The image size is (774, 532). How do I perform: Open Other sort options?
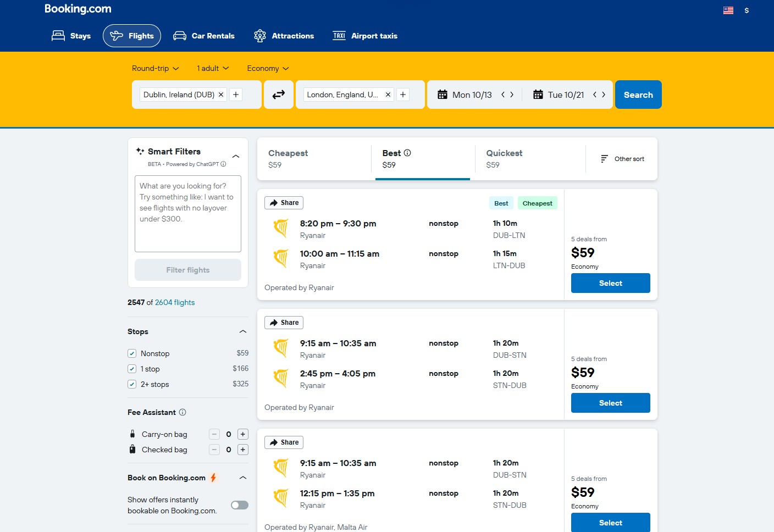(622, 159)
